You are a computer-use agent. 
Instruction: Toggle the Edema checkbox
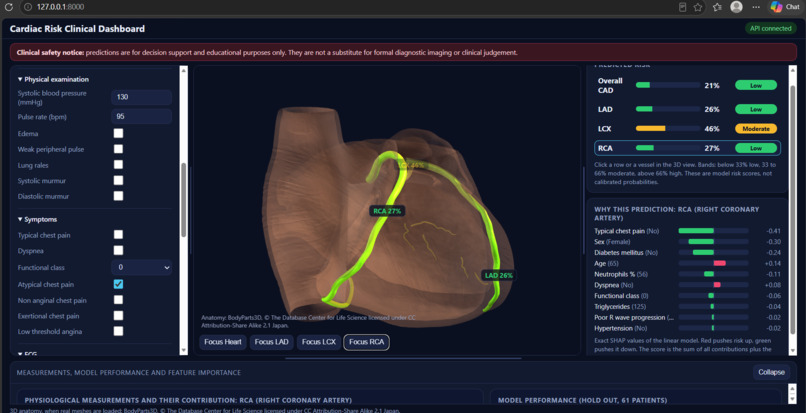tap(118, 133)
